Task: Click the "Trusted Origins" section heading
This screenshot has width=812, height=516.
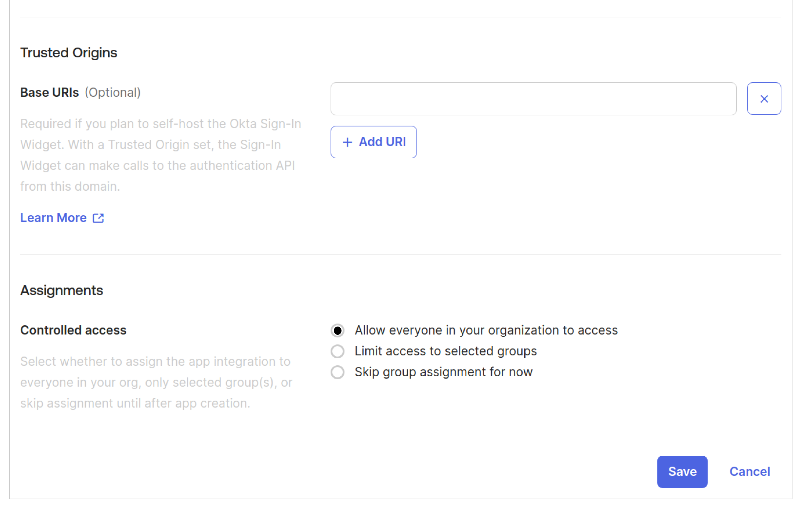Action: pos(69,53)
